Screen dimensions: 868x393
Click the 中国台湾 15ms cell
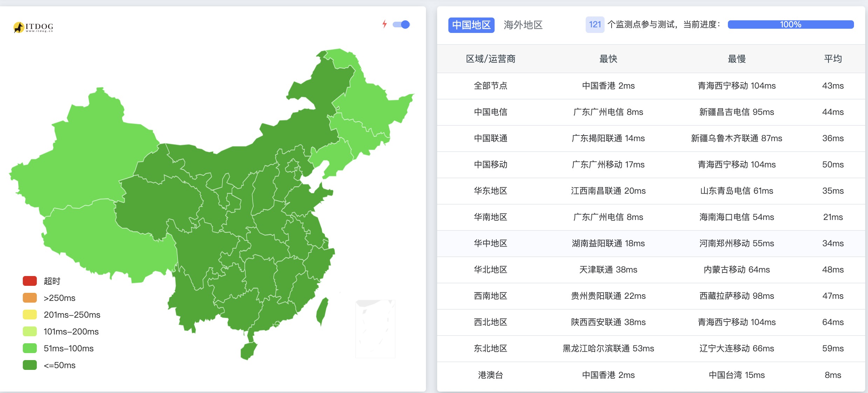(x=737, y=375)
